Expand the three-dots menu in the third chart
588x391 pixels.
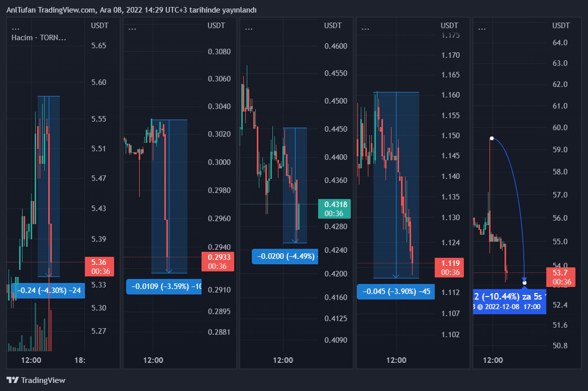tap(249, 29)
